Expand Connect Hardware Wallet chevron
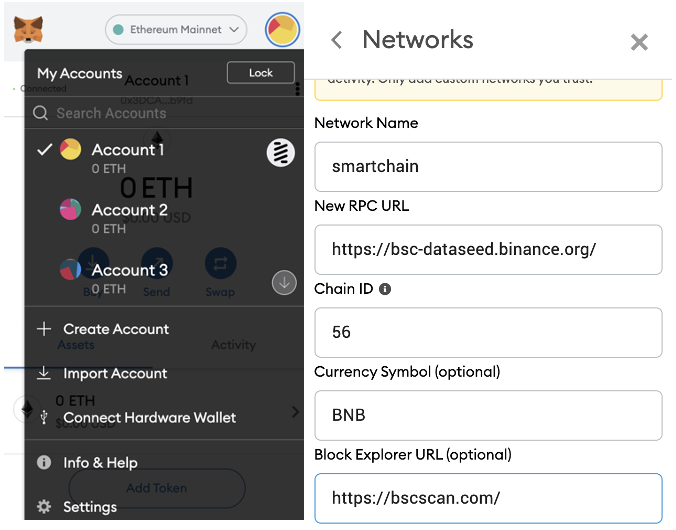This screenshot has width=676, height=530. [295, 412]
